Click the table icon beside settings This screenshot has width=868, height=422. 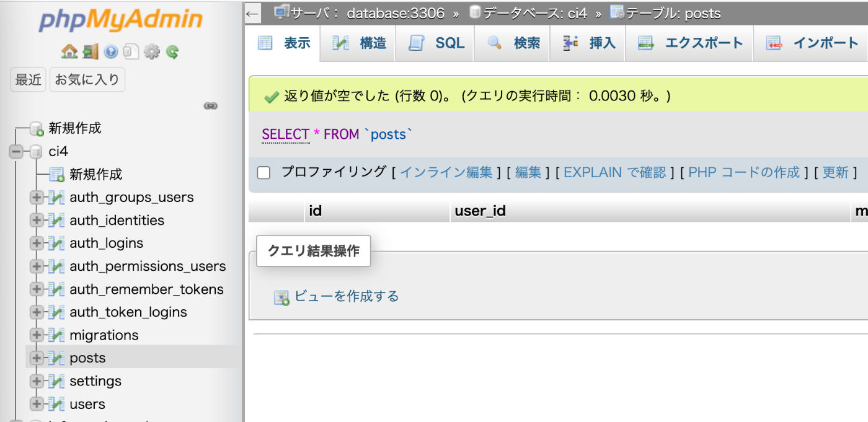[57, 381]
